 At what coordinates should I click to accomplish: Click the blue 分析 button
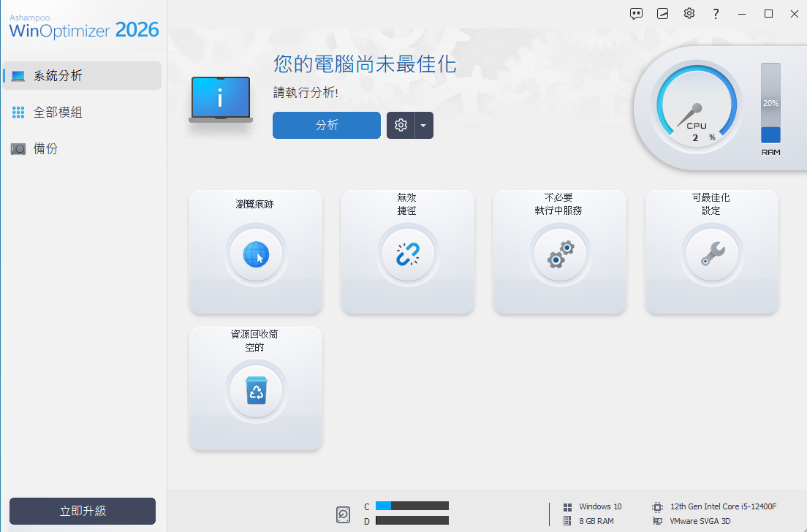pyautogui.click(x=326, y=125)
